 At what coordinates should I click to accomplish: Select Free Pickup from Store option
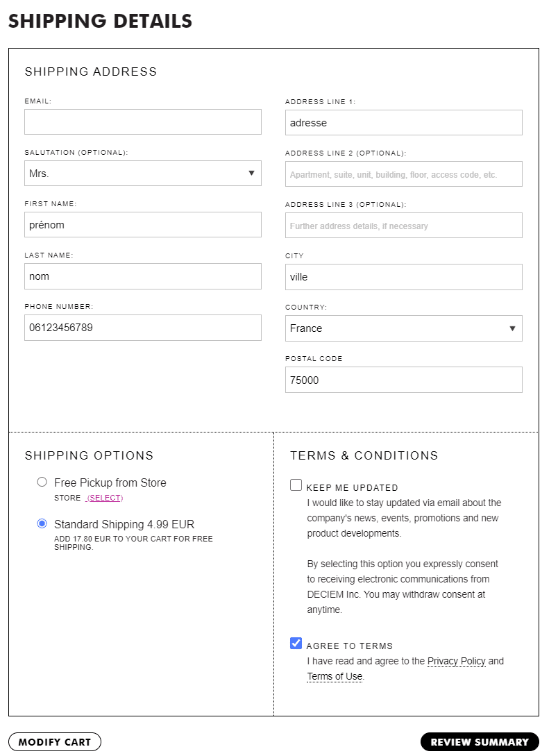point(42,482)
